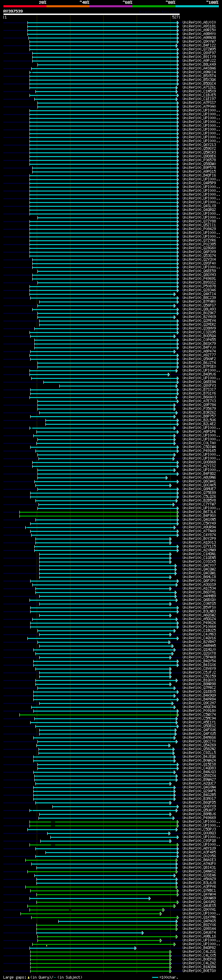Select label UniRef100_Q7RBC1
Image resolution: width=222 pixels, height=980 pixels.
click(x=199, y=890)
